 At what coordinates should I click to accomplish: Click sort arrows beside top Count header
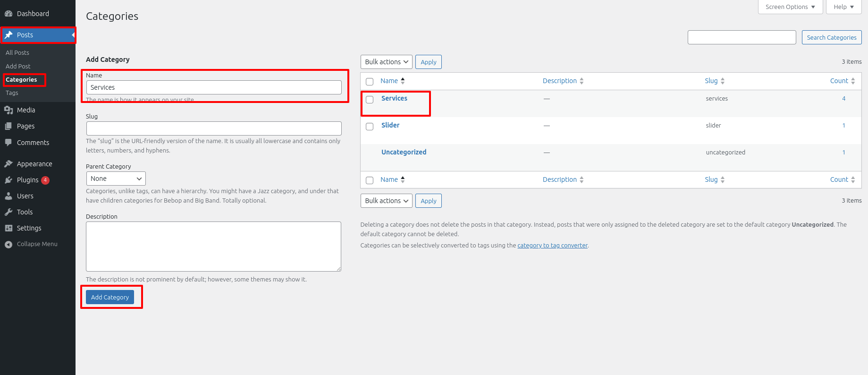point(853,81)
